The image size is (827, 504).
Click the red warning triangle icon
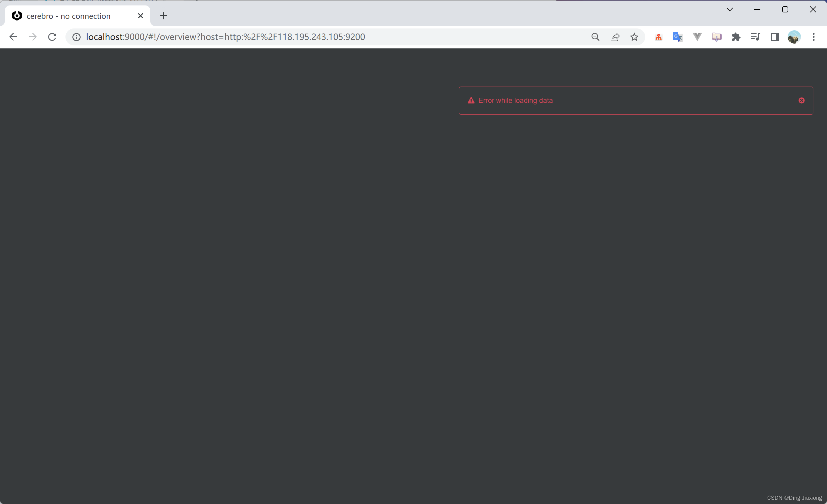[x=471, y=100]
